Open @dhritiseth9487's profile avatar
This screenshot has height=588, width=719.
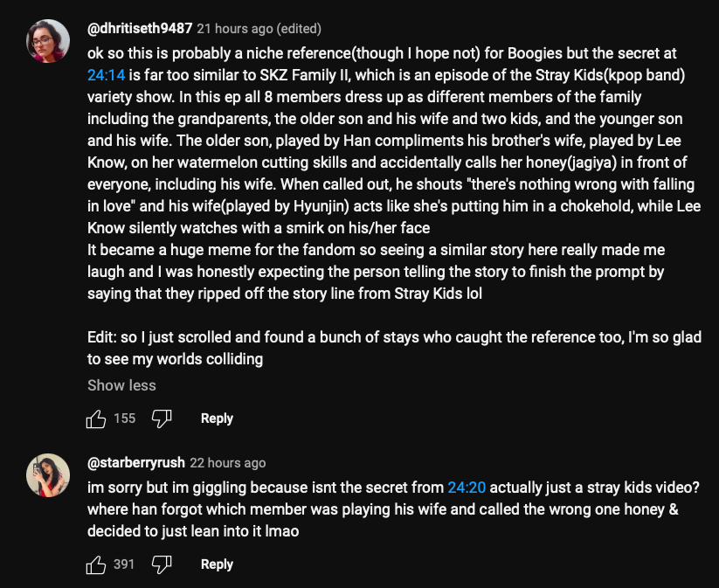coord(49,41)
